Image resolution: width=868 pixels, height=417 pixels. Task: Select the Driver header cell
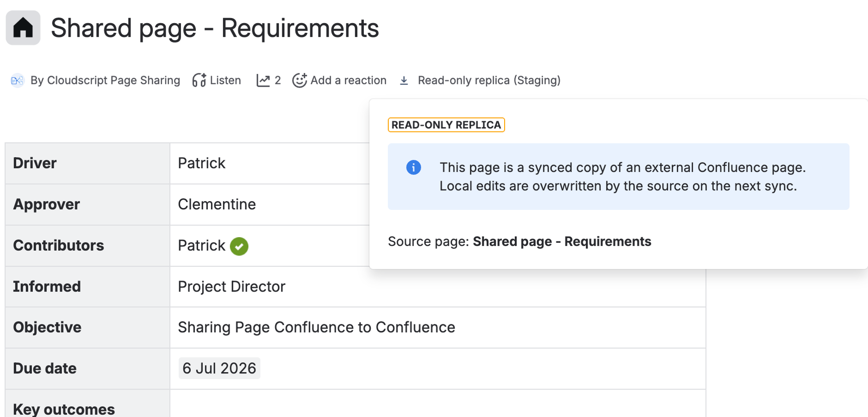click(x=87, y=164)
